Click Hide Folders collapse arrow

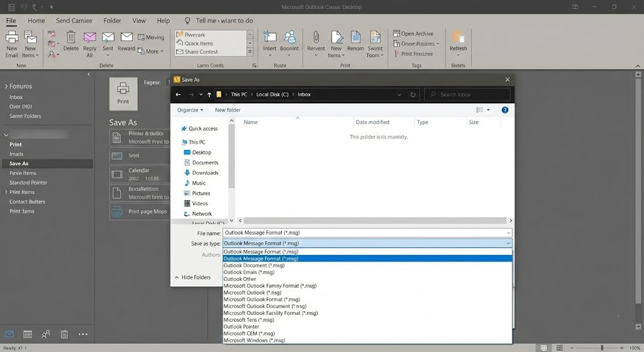[x=177, y=278]
